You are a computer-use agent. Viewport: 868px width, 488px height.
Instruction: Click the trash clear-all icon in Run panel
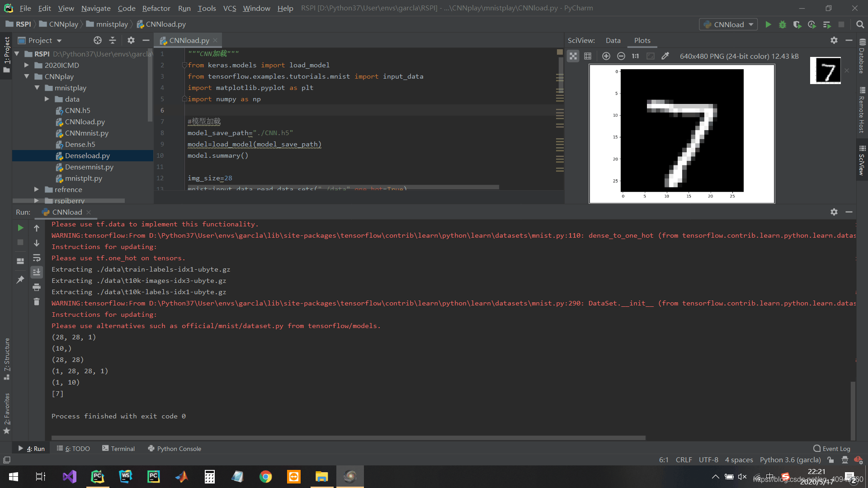click(x=37, y=302)
